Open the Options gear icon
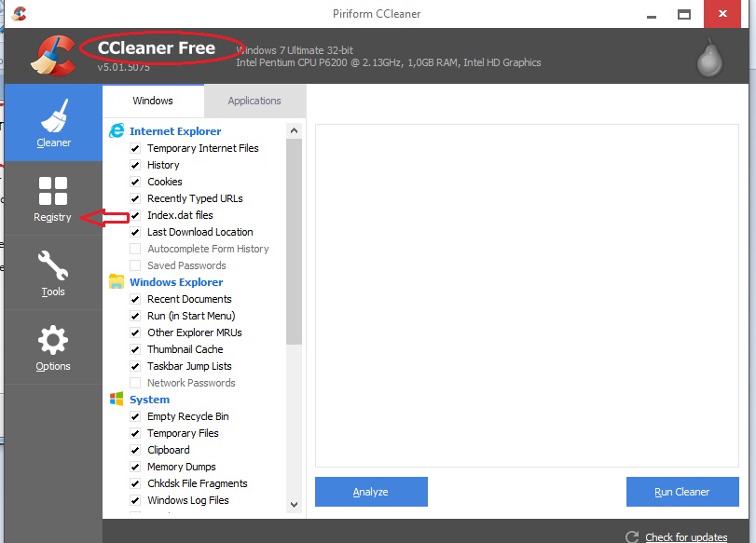 pos(53,340)
